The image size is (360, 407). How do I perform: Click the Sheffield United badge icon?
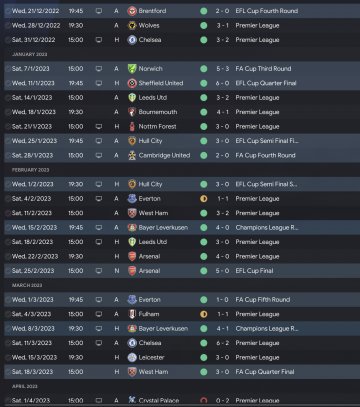132,83
